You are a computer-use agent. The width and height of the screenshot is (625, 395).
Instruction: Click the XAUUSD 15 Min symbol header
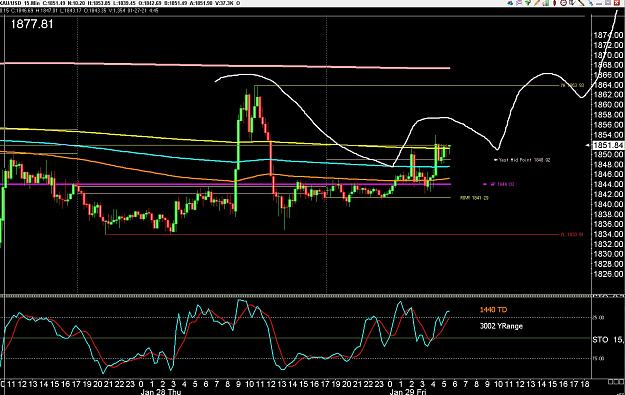(19, 3)
